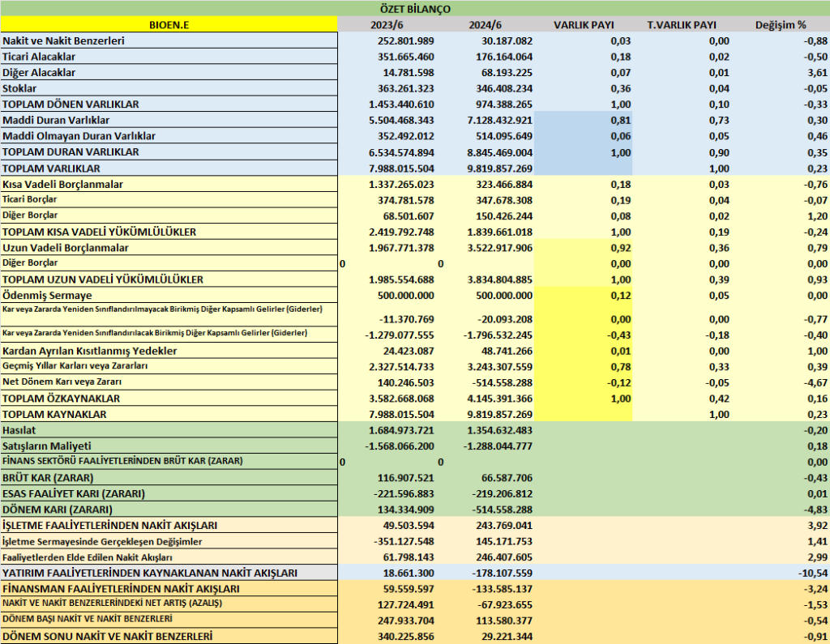Select Net Dönem Karı veya Zararı label
The image size is (830, 644).
[169, 382]
